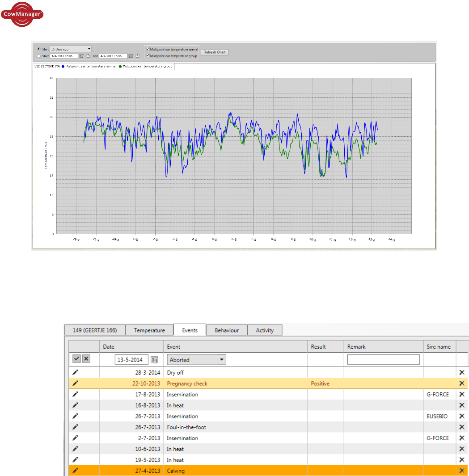Delete the Foul-in-the-foot event

tap(462, 427)
